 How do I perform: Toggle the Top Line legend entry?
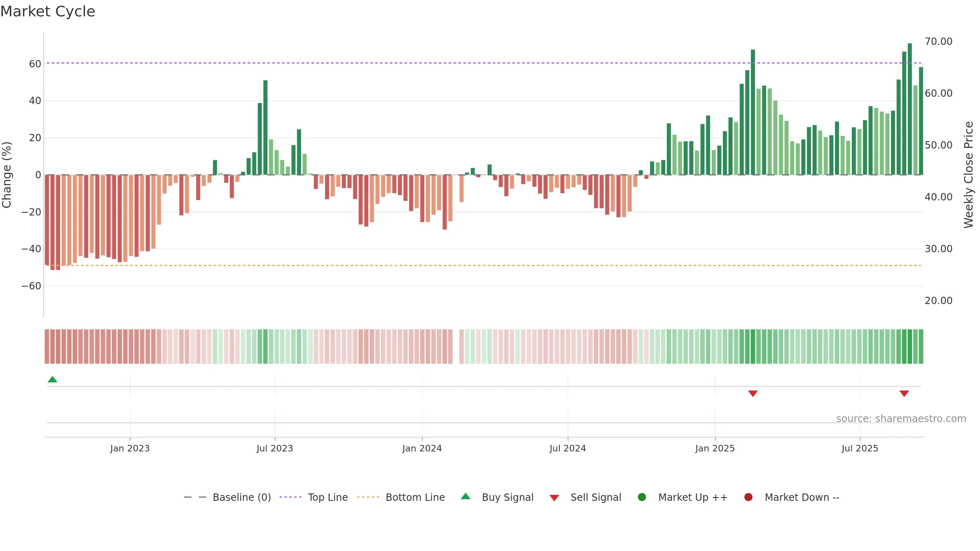click(314, 498)
